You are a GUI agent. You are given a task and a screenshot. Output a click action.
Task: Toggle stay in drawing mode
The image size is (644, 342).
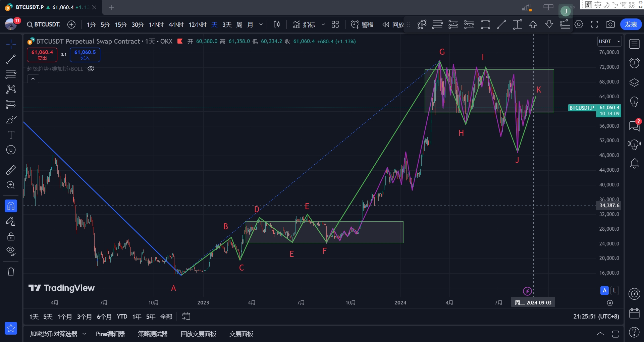coord(11,221)
